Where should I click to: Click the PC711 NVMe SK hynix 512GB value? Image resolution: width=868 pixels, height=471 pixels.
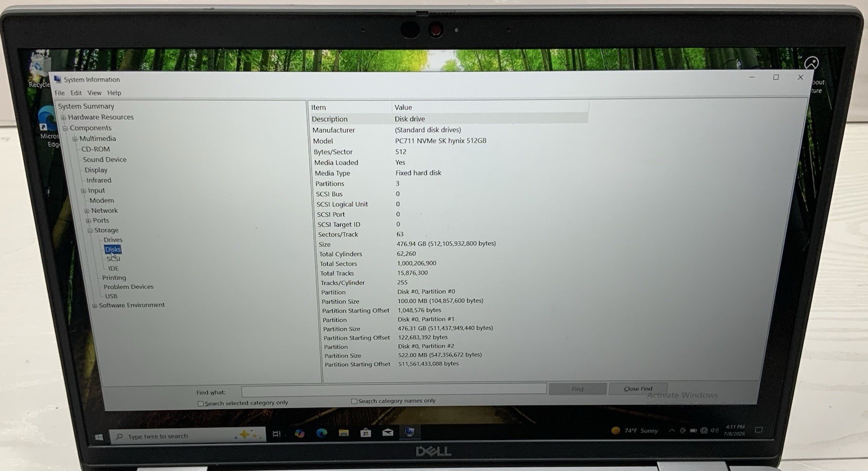click(441, 141)
